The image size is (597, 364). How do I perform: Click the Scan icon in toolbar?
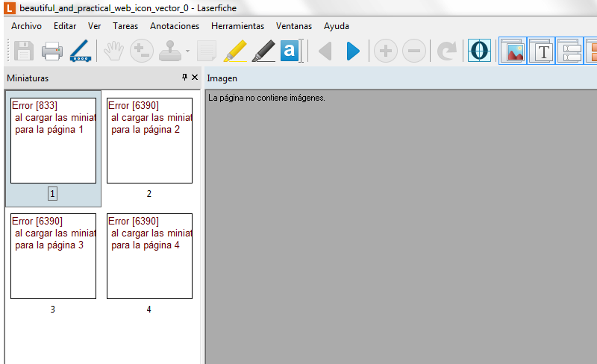pos(81,51)
